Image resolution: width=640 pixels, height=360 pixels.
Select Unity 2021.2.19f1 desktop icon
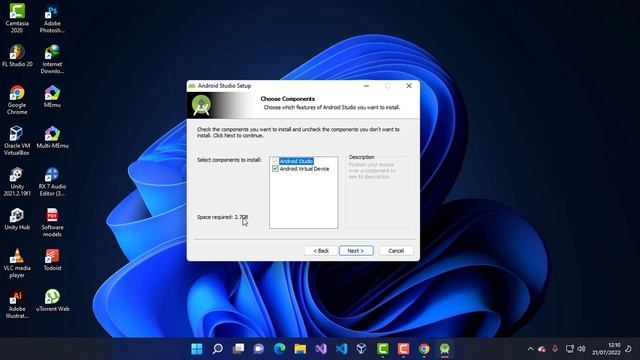click(17, 182)
